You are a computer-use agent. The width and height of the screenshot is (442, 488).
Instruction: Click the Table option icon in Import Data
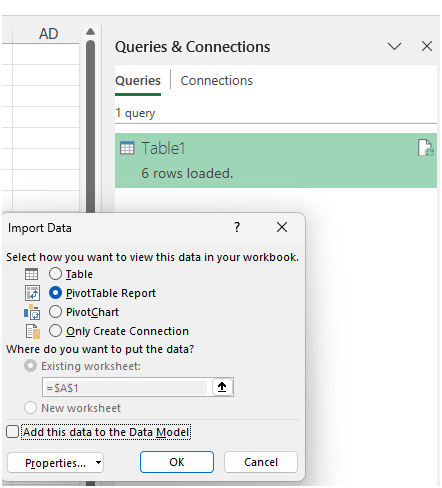click(x=32, y=274)
